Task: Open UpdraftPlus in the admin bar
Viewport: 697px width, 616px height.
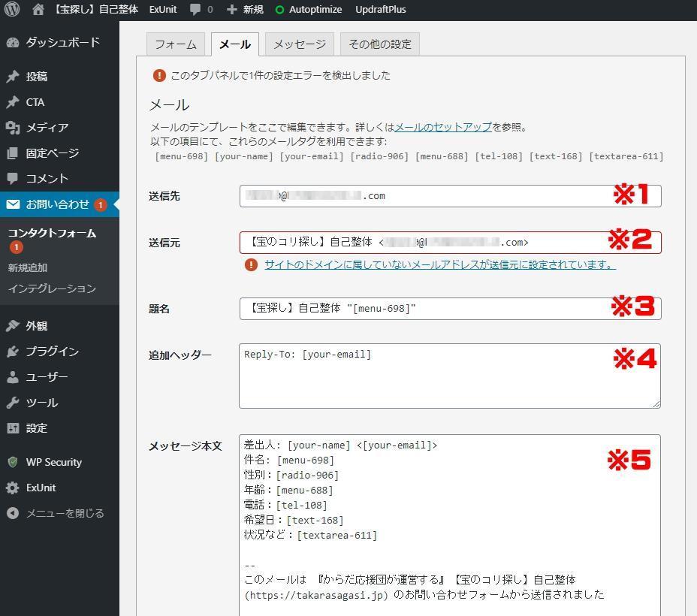Action: tap(381, 9)
